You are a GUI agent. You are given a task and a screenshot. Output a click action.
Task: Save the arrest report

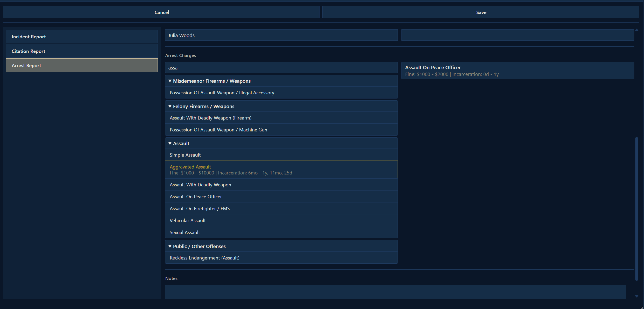pos(481,12)
